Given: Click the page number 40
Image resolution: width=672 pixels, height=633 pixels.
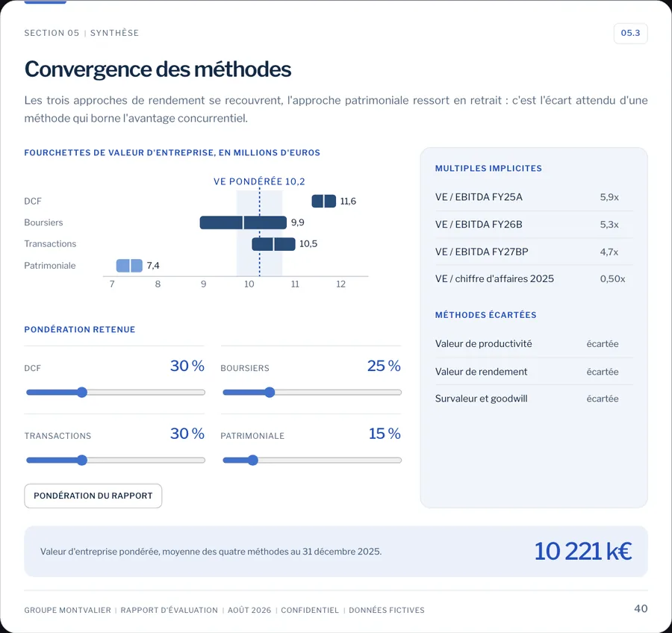Looking at the screenshot, I should tap(641, 608).
